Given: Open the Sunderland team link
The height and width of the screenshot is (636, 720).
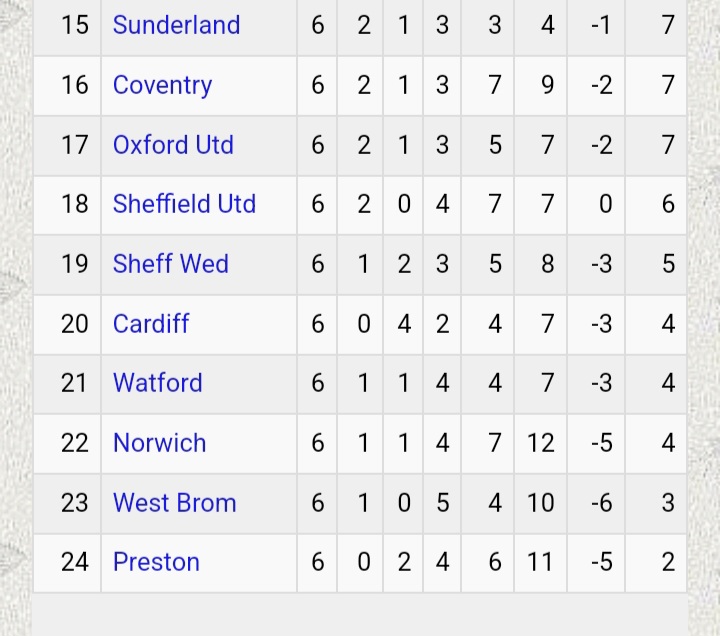Looking at the screenshot, I should (176, 25).
